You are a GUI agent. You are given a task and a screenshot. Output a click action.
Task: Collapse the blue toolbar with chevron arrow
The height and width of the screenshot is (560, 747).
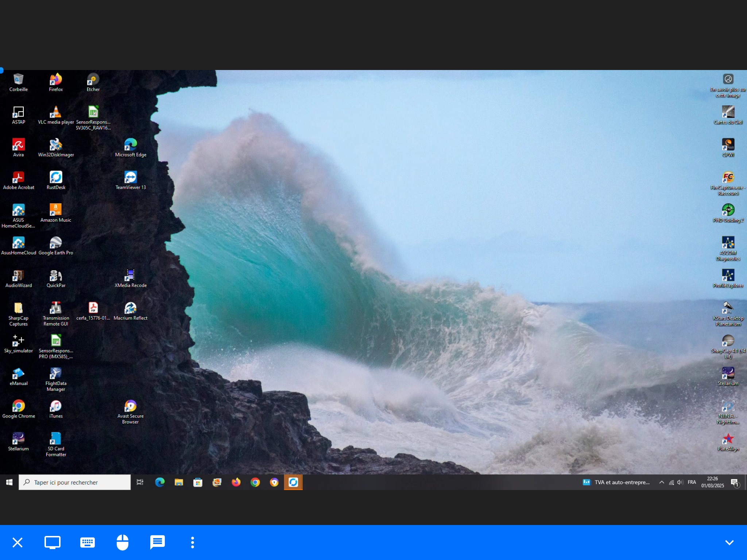[729, 542]
